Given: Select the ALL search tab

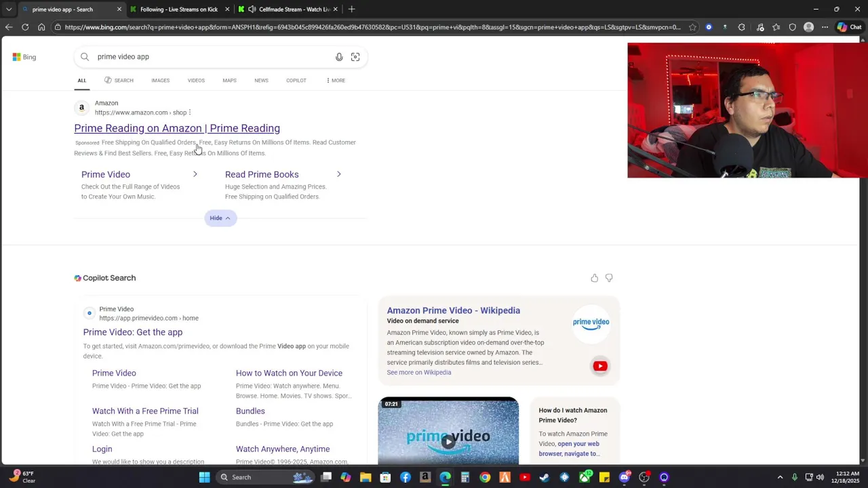Looking at the screenshot, I should pyautogui.click(x=81, y=80).
